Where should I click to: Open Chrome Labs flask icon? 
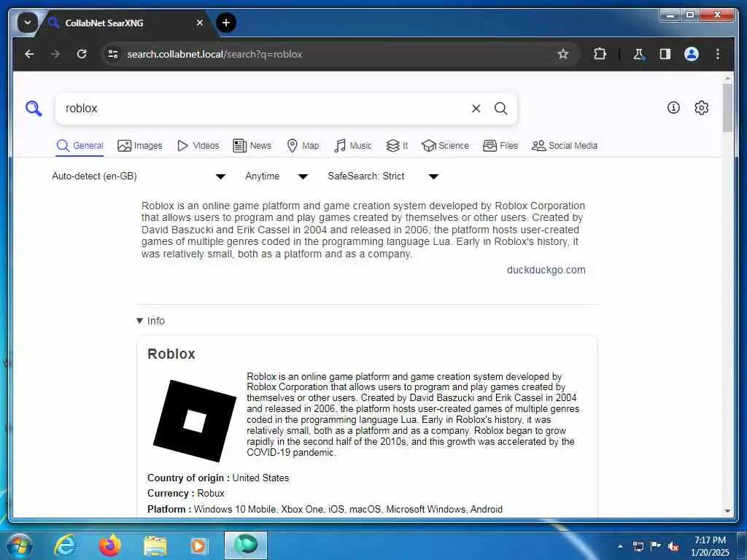click(638, 54)
